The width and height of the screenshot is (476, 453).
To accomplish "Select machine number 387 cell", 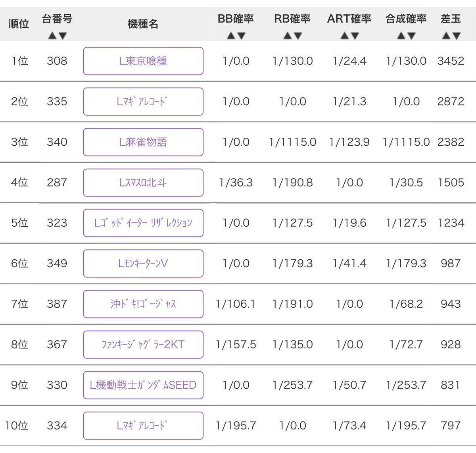I will (57, 304).
